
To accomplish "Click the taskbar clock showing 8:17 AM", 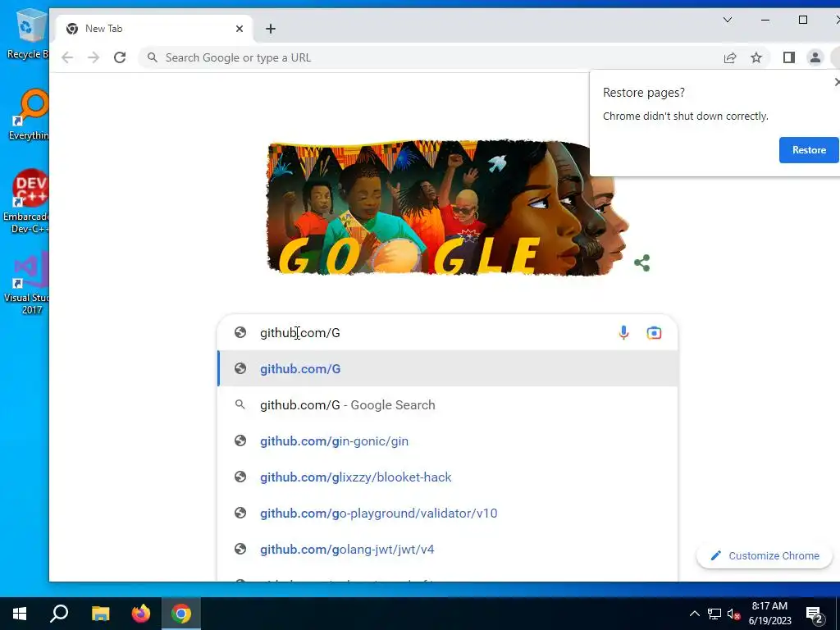I will point(769,614).
